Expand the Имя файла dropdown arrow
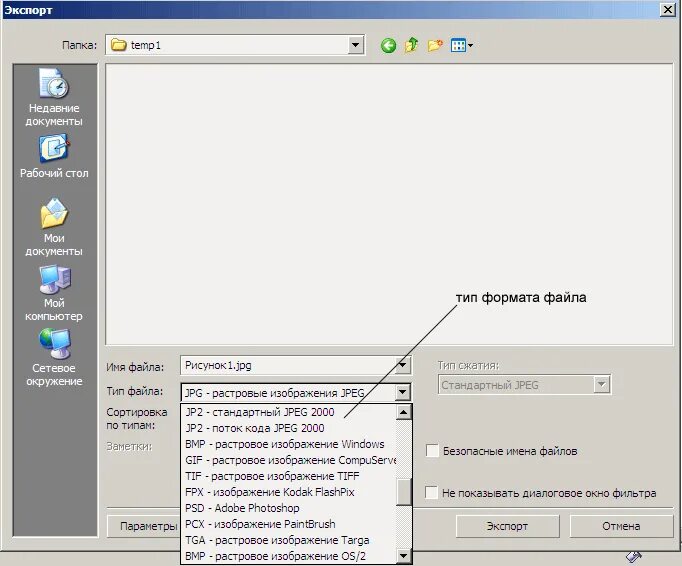The image size is (682, 566). click(402, 365)
